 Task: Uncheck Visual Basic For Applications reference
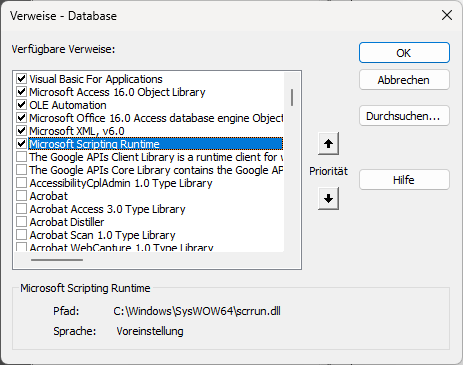click(22, 79)
